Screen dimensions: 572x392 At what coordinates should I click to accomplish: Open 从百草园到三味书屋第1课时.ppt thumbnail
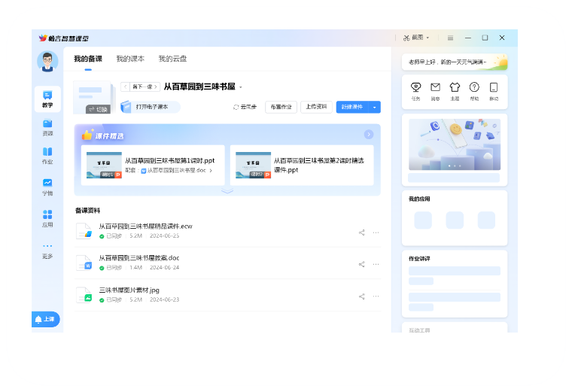click(x=103, y=165)
